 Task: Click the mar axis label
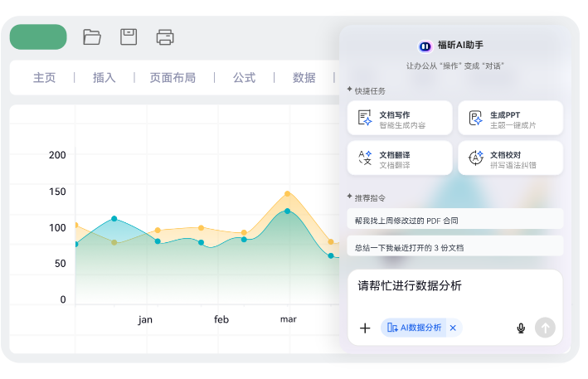(289, 319)
